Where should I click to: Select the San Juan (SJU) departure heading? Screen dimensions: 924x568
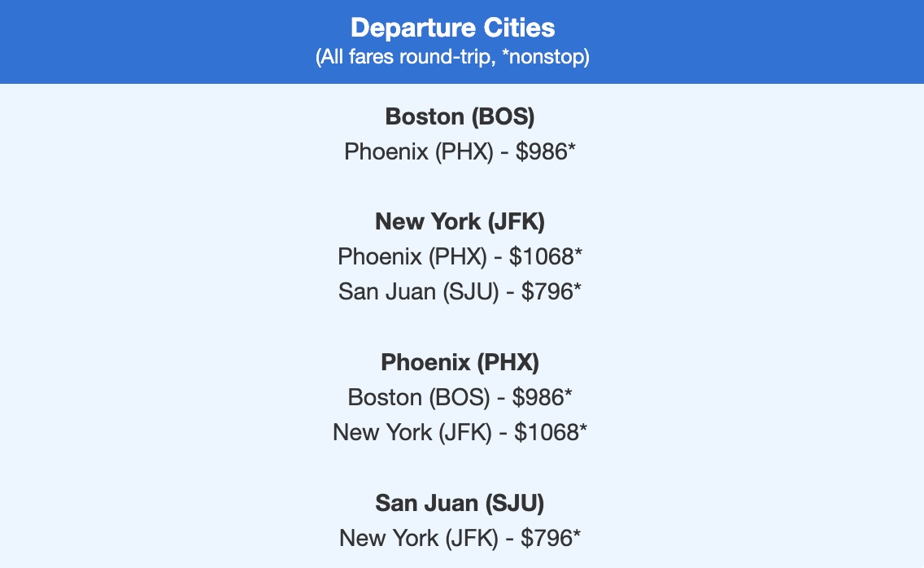(460, 503)
